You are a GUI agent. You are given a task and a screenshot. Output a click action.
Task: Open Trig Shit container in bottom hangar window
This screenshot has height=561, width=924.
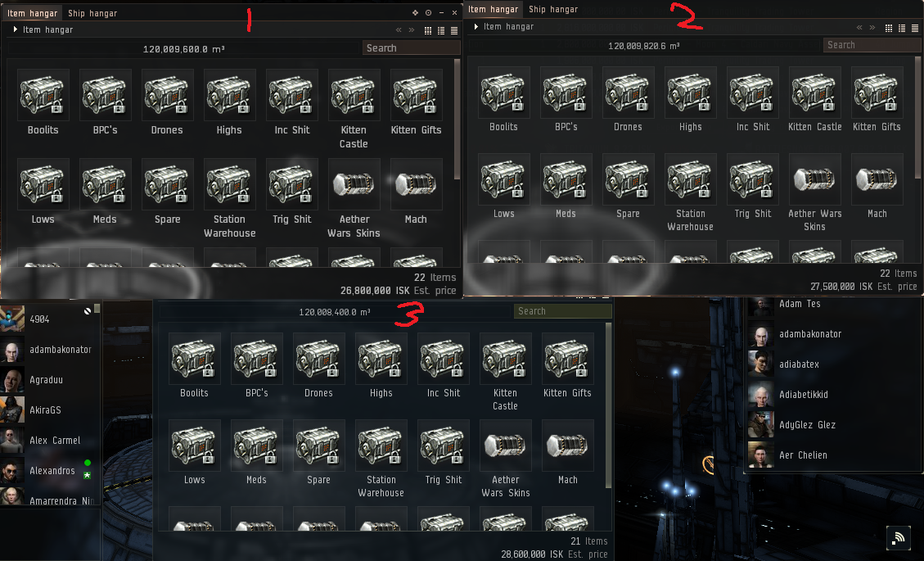coord(443,446)
